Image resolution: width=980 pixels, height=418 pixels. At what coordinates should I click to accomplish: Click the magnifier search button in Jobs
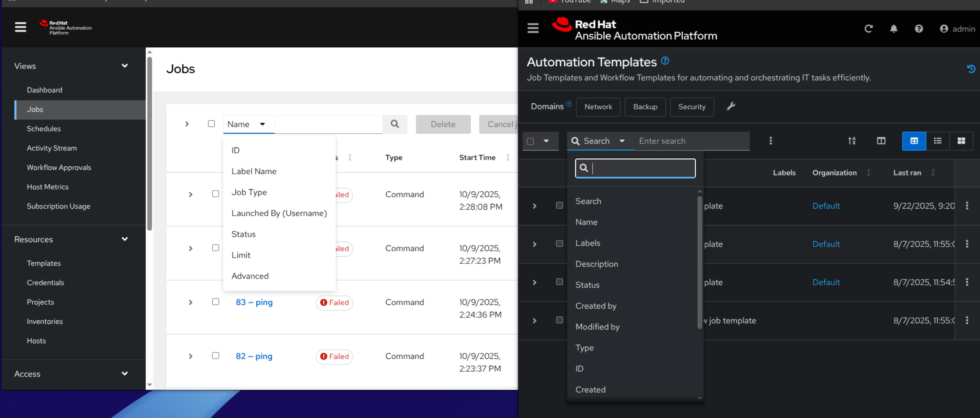395,124
